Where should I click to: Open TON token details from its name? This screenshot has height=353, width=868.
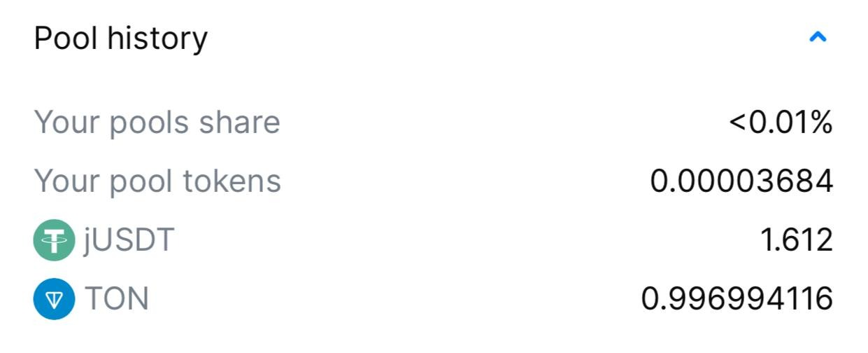pyautogui.click(x=117, y=299)
